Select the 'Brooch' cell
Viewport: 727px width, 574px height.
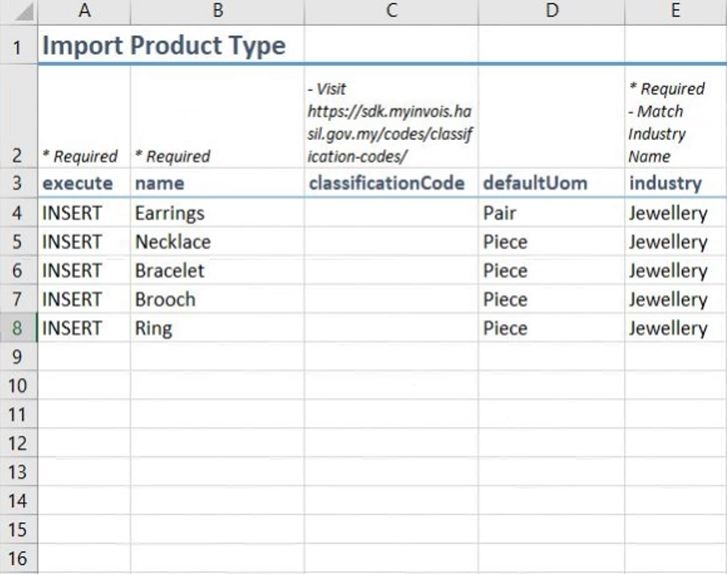pyautogui.click(x=217, y=299)
